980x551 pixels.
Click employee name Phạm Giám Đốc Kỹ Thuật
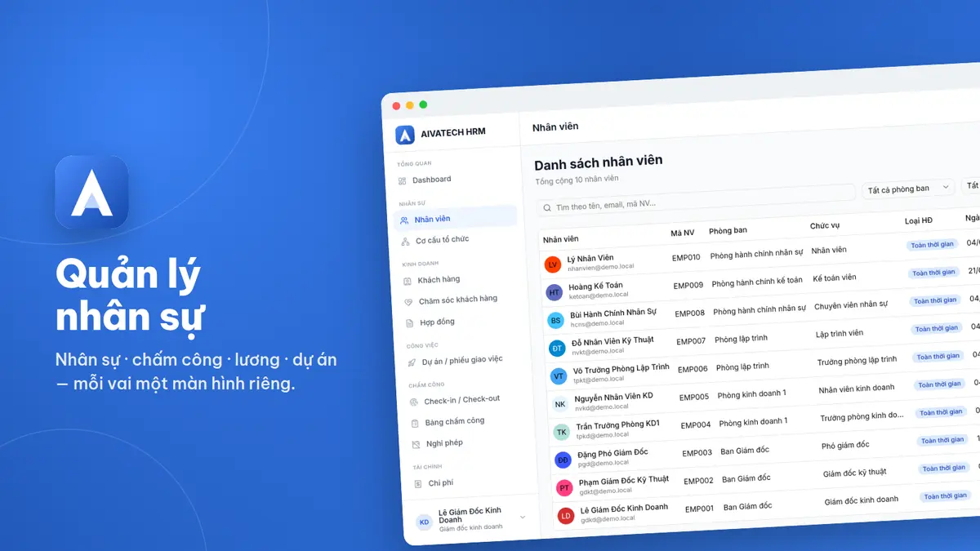point(624,481)
